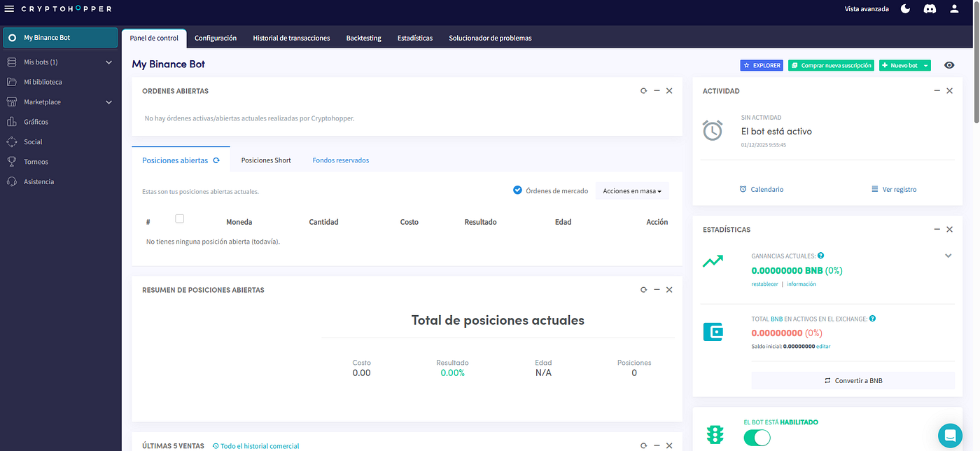Click the Edad column header
980x451 pixels.
coord(563,222)
